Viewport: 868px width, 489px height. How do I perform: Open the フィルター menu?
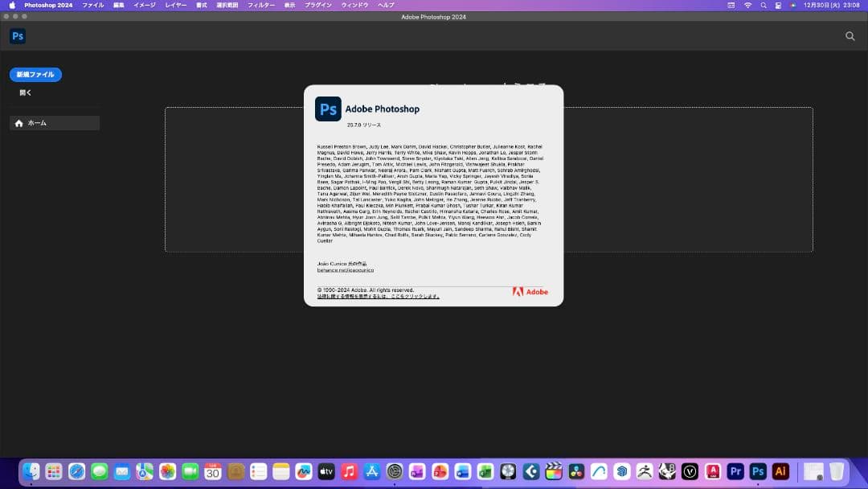coord(260,5)
